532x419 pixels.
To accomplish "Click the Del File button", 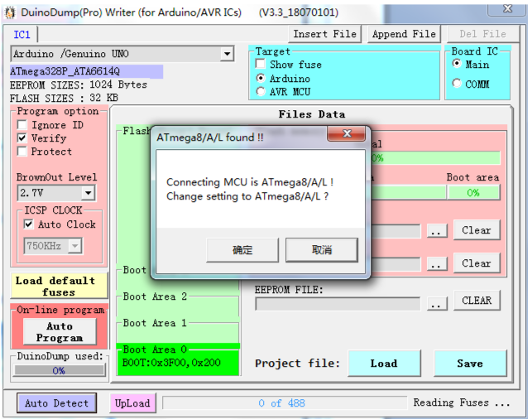I will [x=482, y=34].
